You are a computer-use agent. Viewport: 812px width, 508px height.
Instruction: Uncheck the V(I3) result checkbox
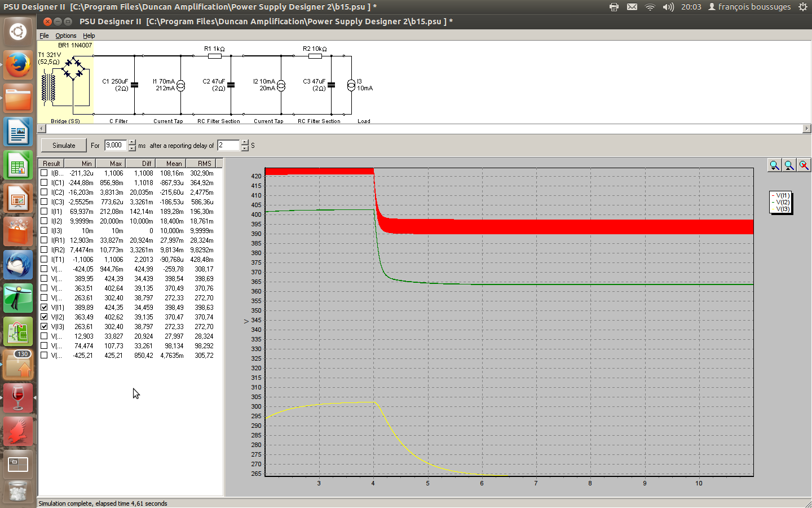44,327
